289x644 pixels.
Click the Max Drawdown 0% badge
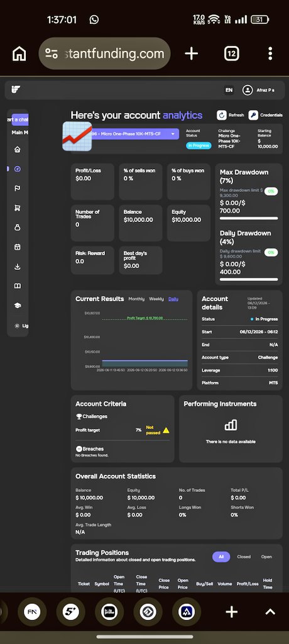[271, 191]
